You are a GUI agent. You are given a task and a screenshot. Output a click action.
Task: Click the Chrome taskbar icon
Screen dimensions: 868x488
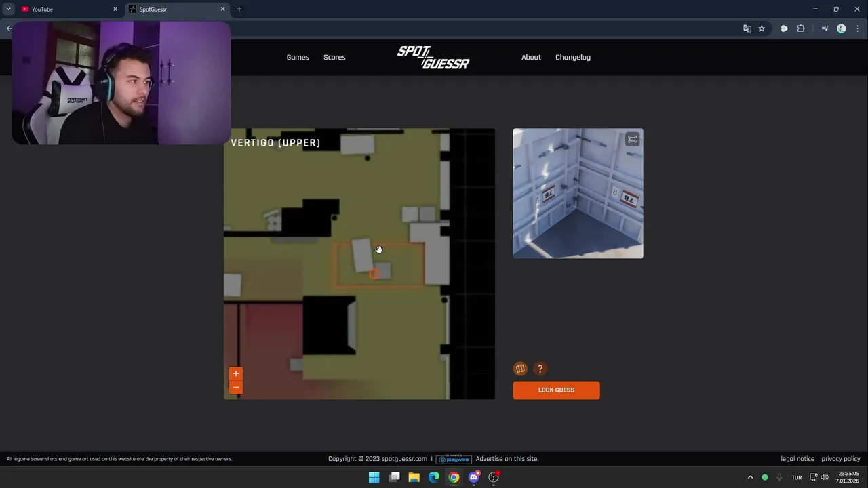454,477
